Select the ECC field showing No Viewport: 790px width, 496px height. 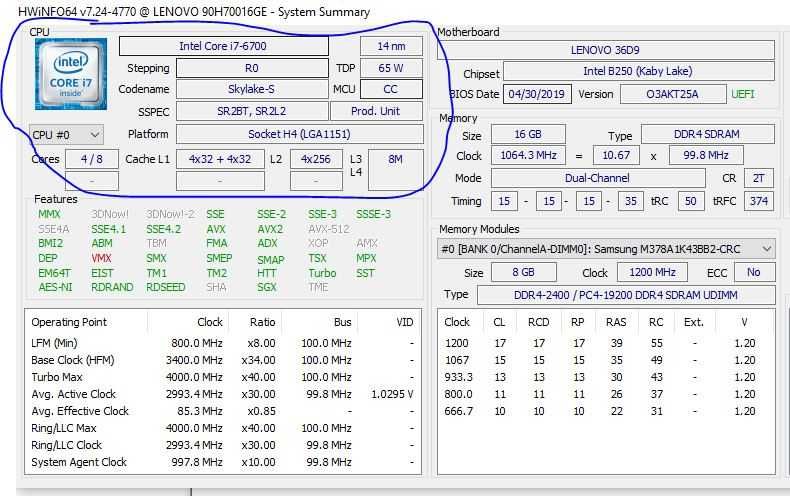(x=754, y=272)
